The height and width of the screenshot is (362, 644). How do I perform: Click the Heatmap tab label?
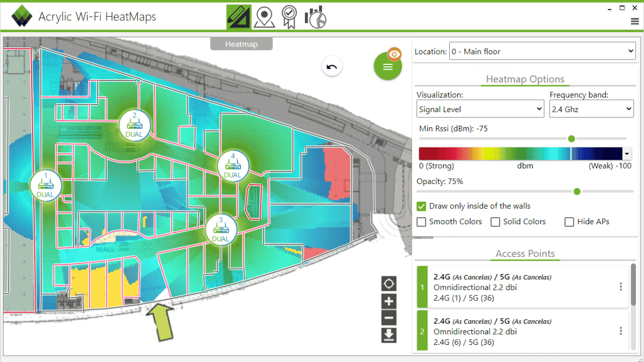241,44
